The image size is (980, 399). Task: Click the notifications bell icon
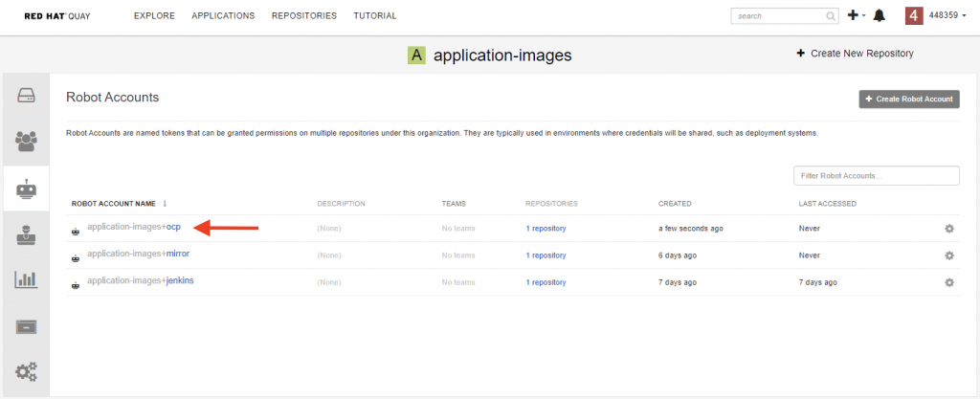click(x=880, y=15)
